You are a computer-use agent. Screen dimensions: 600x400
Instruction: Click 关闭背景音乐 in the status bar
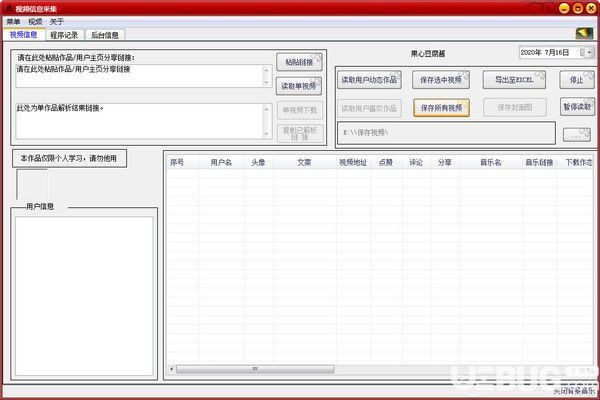(x=574, y=391)
